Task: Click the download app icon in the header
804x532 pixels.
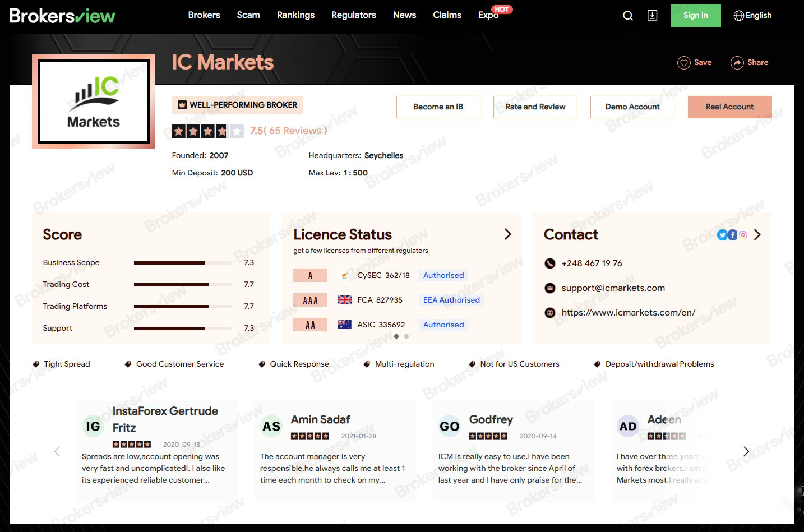Action: point(651,16)
